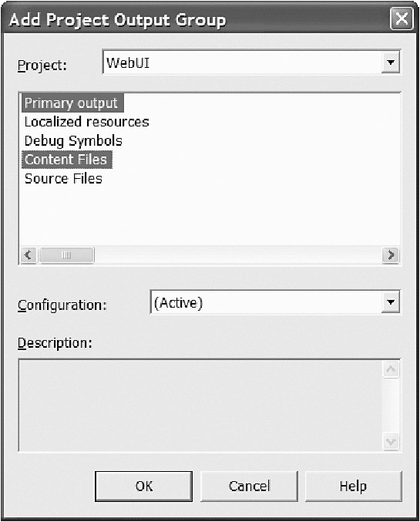Click the empty horizontal scrollbar track
This screenshot has width=420, height=522.
click(x=238, y=255)
